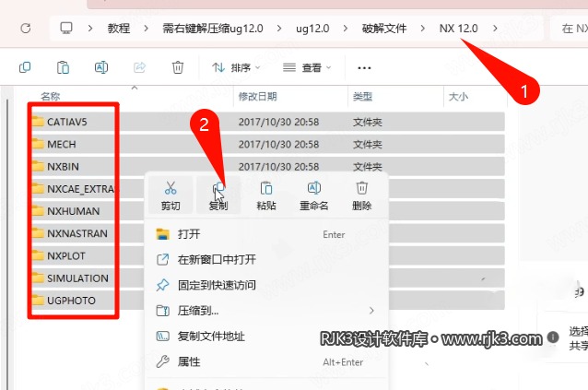
Task: Expand chevron after 破解文件 breadcrumb
Action: [x=423, y=29]
